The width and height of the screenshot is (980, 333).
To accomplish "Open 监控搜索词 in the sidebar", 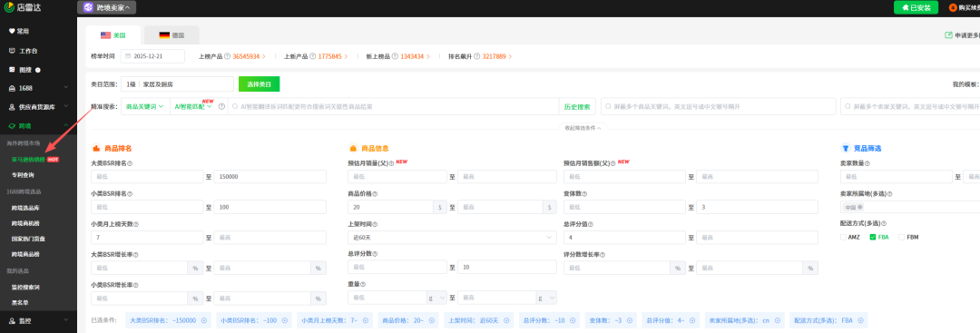I will tap(25, 287).
